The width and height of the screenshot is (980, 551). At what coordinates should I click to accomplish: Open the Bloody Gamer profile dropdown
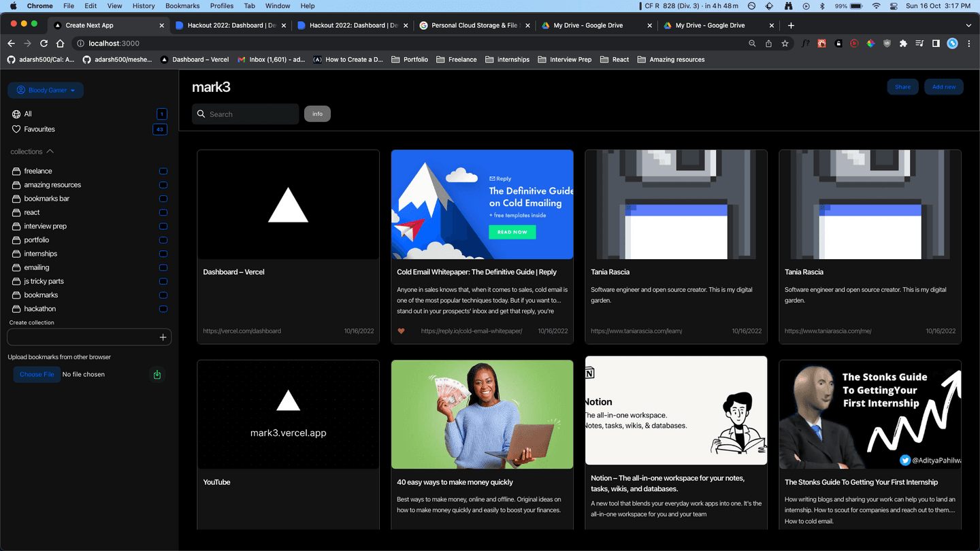46,90
